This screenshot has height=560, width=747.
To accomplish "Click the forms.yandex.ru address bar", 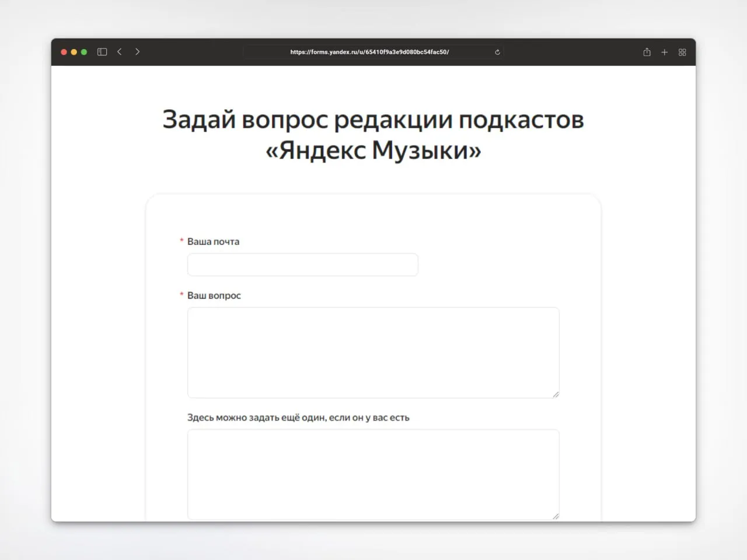I will [x=373, y=52].
